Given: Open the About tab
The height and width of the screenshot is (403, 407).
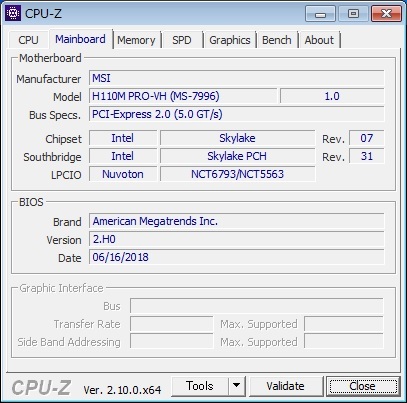Looking at the screenshot, I should (319, 40).
